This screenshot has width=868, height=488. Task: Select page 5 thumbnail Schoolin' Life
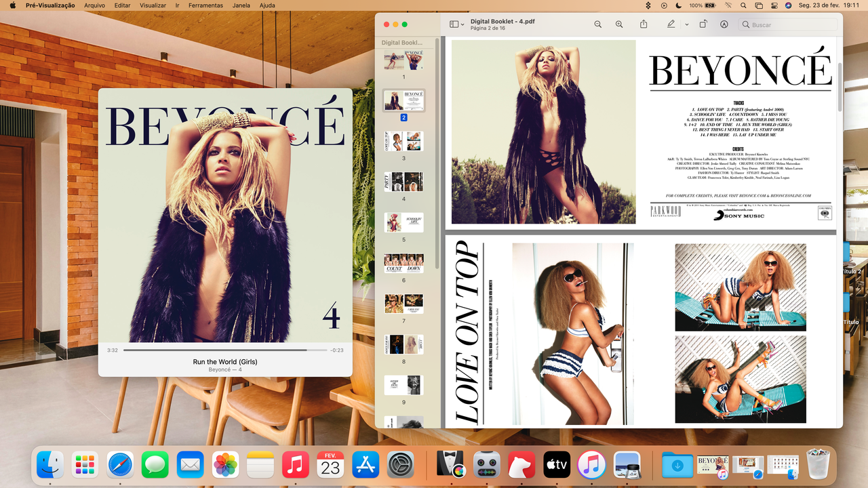403,222
